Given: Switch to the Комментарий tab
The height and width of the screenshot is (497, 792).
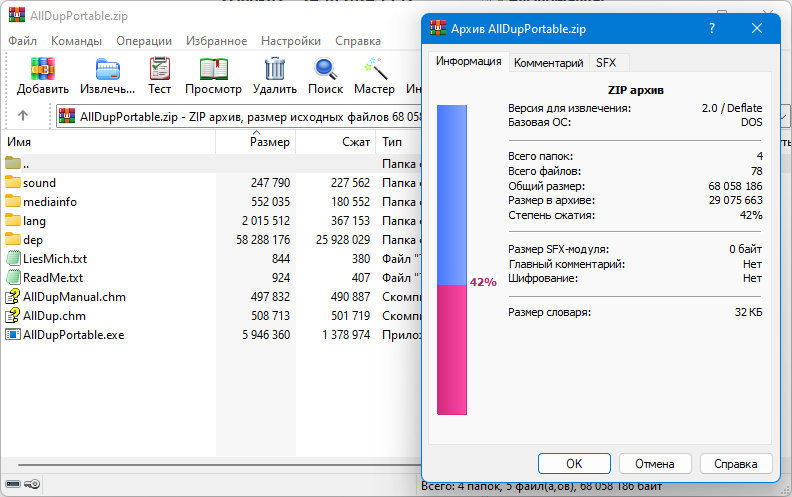Looking at the screenshot, I should (x=548, y=62).
